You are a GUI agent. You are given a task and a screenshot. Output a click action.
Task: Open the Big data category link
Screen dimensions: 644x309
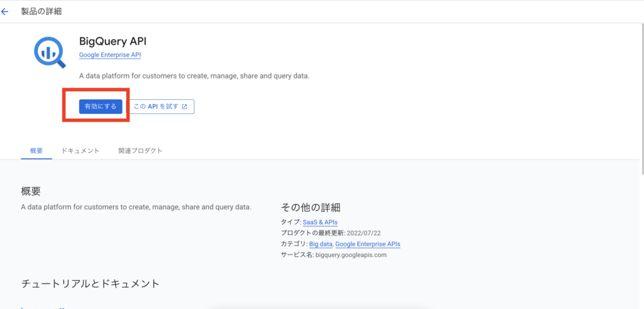(x=321, y=244)
